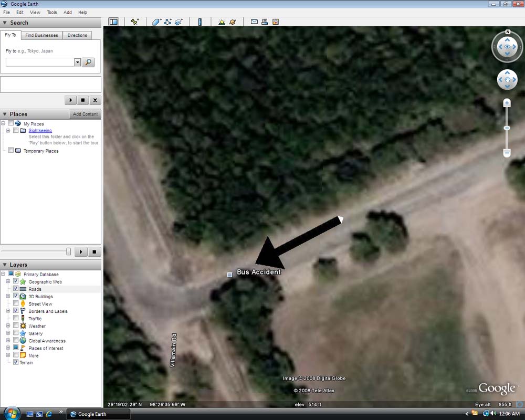Image resolution: width=525 pixels, height=420 pixels.
Task: Click the Add Image Overlay icon
Action: pos(179,22)
